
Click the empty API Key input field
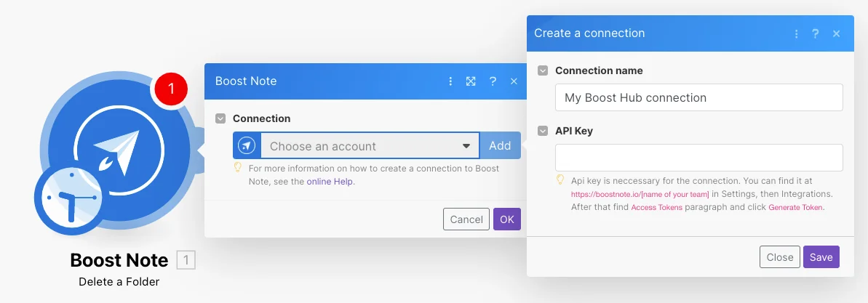point(699,158)
